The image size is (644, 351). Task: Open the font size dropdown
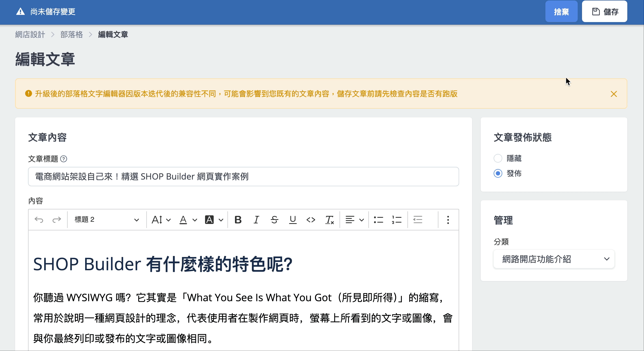click(161, 220)
